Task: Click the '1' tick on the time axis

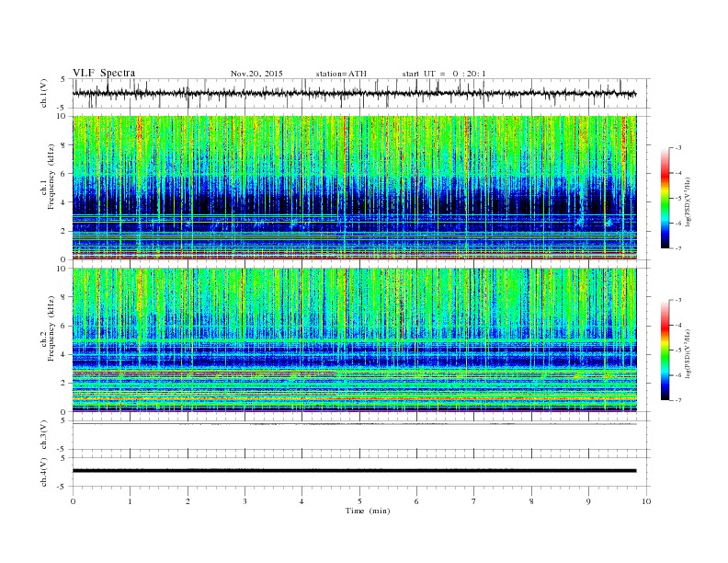Action: [x=130, y=501]
